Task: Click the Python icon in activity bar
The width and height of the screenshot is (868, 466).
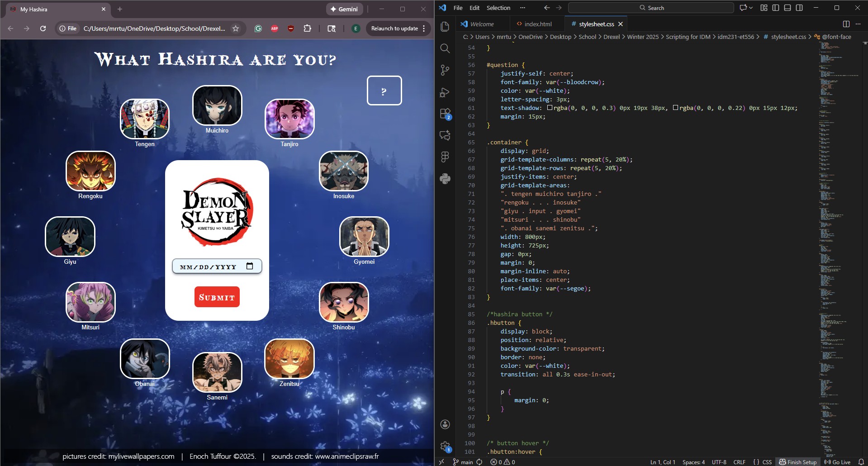Action: (x=445, y=179)
